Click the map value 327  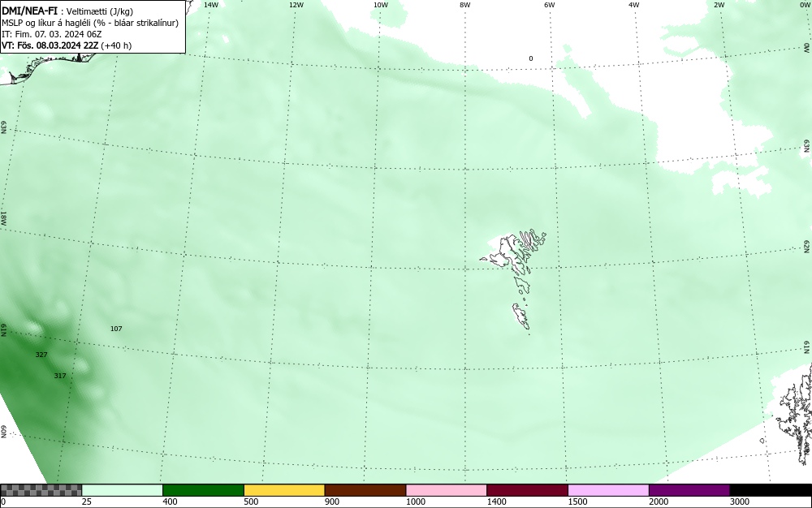41,355
